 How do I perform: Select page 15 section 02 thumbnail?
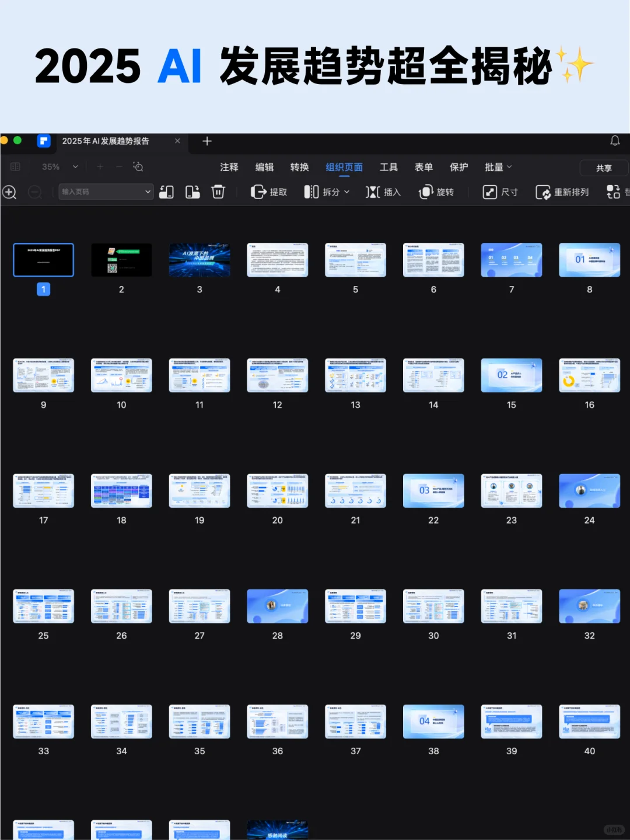click(x=512, y=375)
